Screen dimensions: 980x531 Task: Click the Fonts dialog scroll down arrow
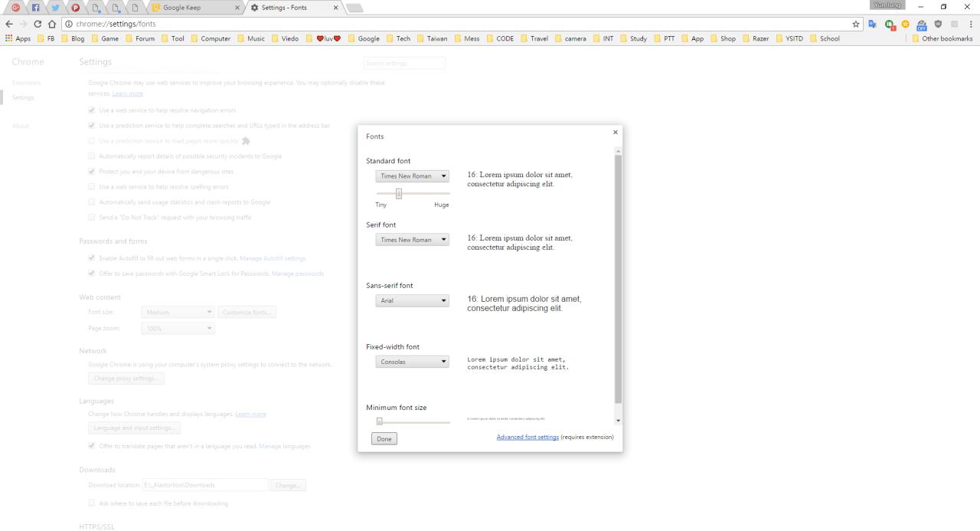point(619,421)
